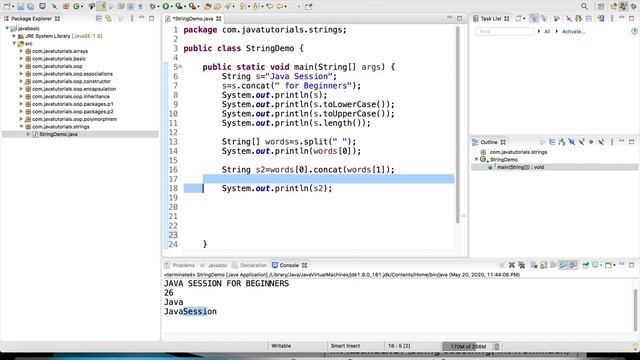
Task: Select the com.javatutorials.oop.inheritance package
Action: click(x=71, y=96)
